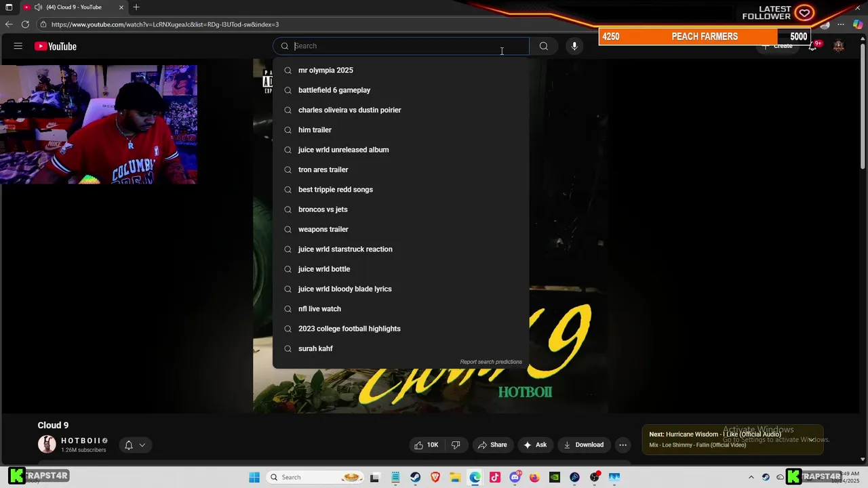The image size is (868, 488).
Task: Mute the Cloud 9 tab audio icon
Action: (x=38, y=7)
